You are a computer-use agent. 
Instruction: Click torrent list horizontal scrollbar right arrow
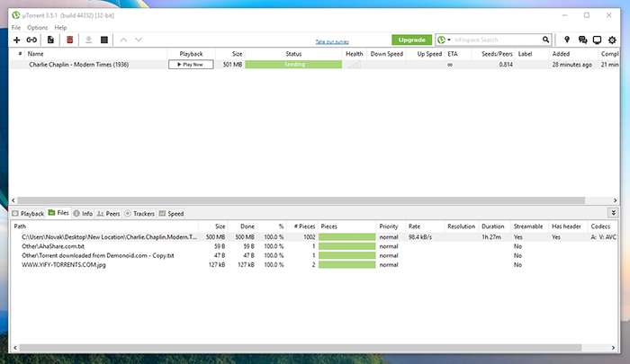(x=615, y=200)
